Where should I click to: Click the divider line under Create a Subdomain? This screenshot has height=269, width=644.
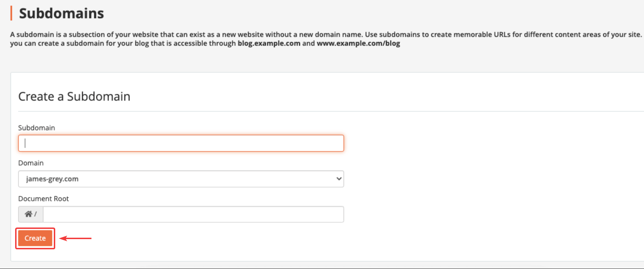pos(331,111)
